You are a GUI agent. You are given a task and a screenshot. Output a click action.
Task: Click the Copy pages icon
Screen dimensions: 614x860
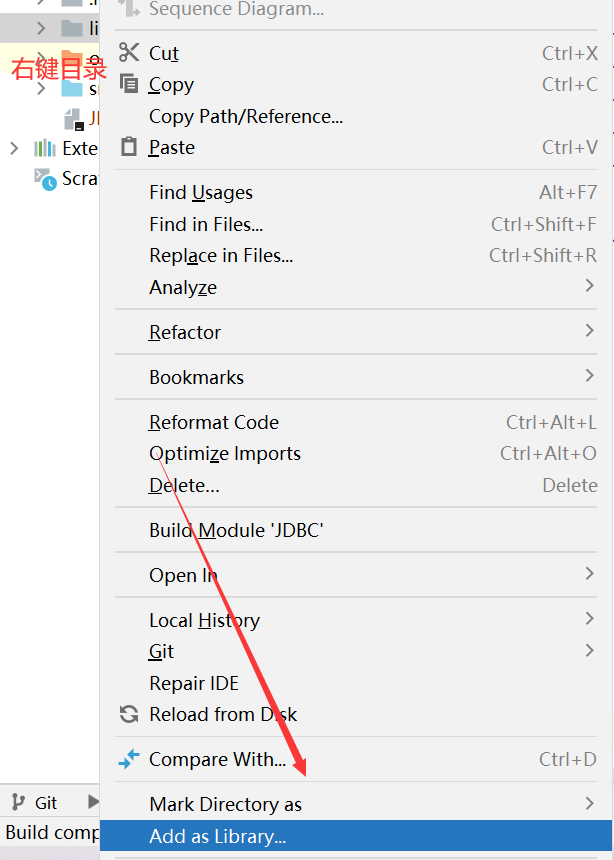click(x=129, y=84)
